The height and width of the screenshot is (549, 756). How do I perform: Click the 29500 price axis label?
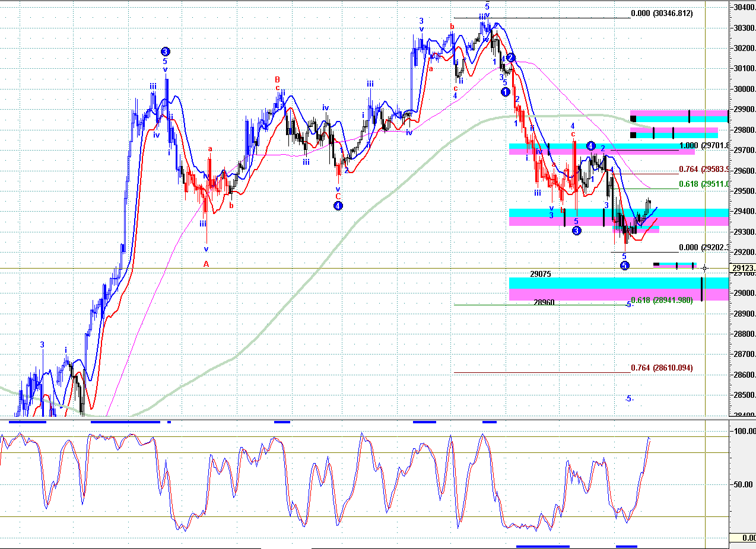point(745,191)
